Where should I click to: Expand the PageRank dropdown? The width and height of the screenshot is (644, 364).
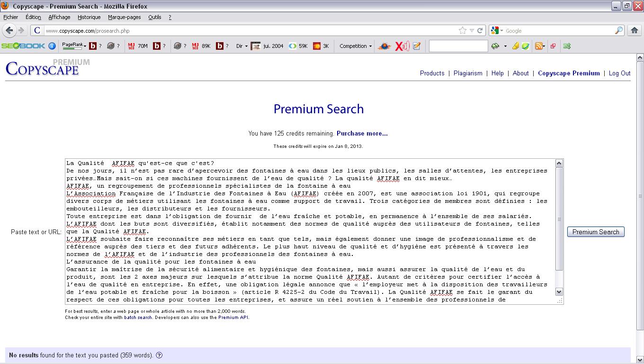[x=74, y=45]
